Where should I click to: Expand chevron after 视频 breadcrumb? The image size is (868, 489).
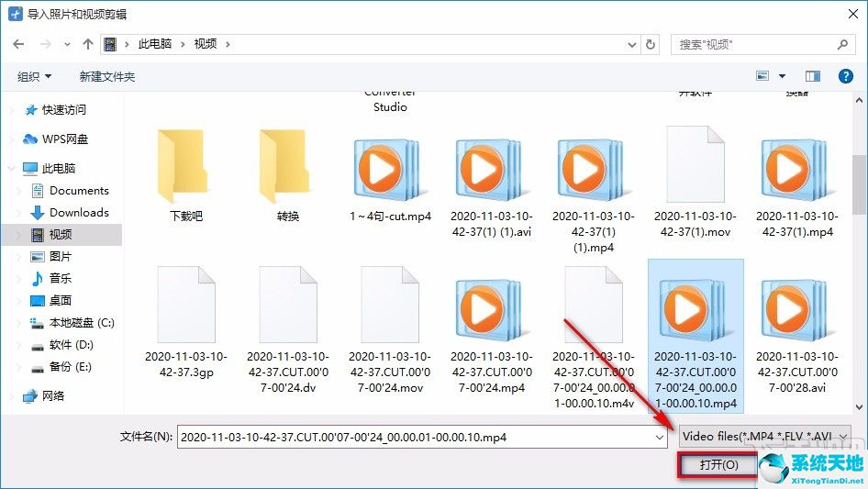pyautogui.click(x=228, y=44)
